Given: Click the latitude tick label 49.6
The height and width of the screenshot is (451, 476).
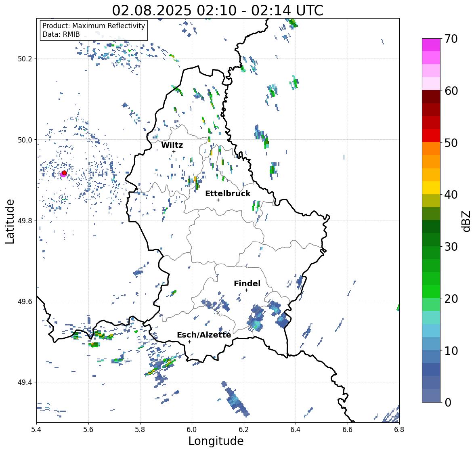Looking at the screenshot, I should coord(25,301).
